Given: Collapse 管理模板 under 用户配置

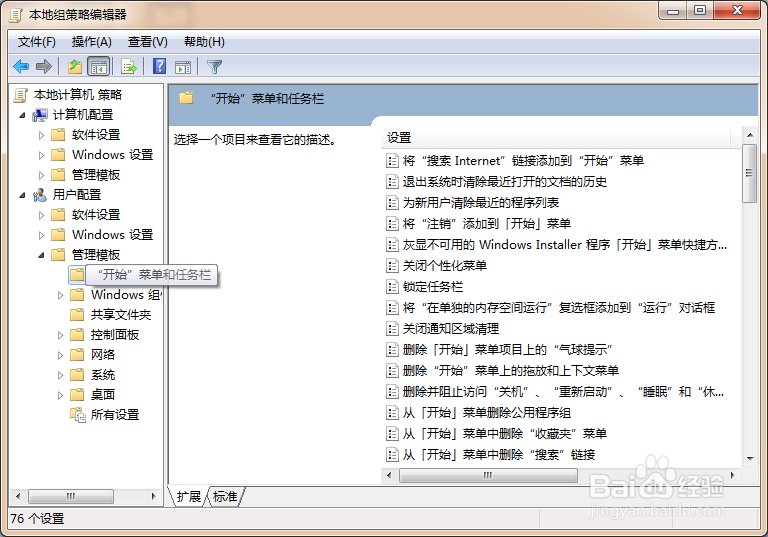Looking at the screenshot, I should 41,255.
